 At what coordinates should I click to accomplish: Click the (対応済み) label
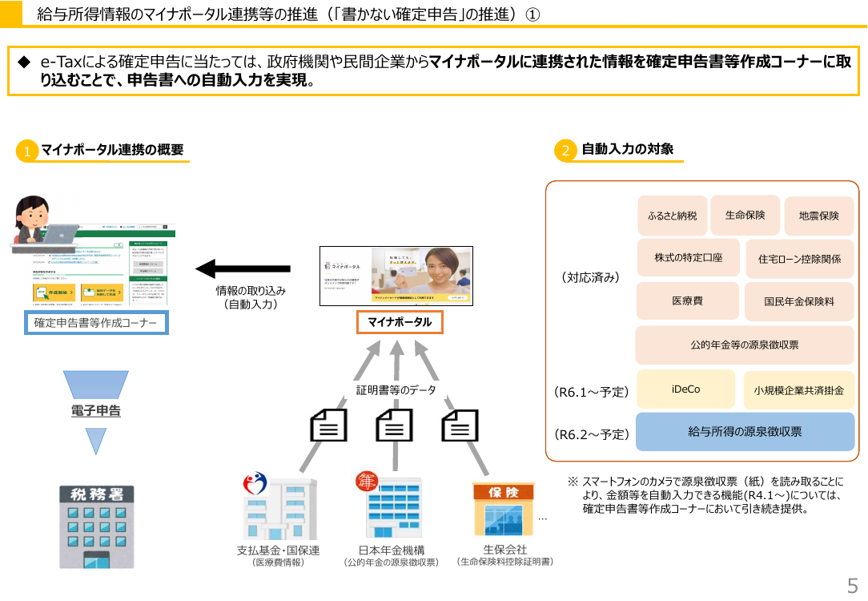pos(590,277)
